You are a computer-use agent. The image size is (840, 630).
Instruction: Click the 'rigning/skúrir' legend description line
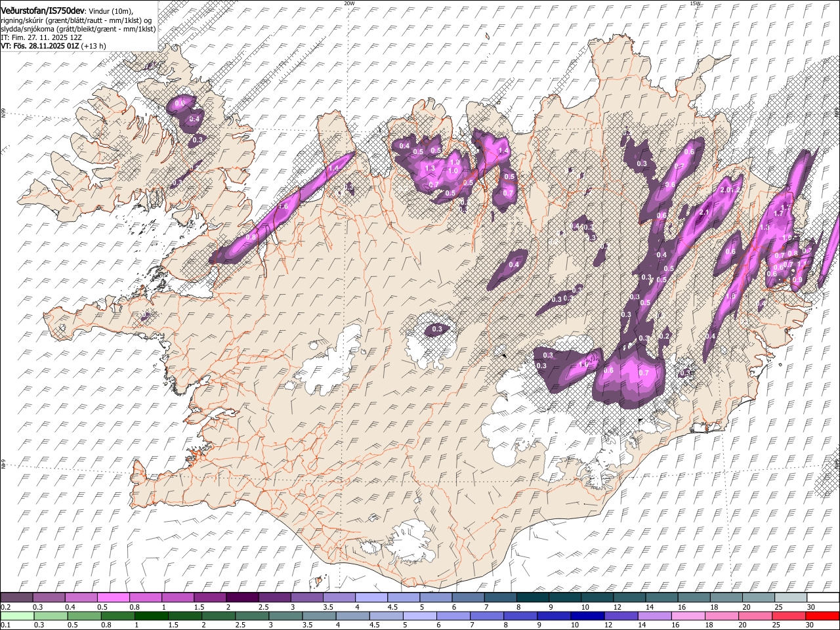tap(76, 20)
